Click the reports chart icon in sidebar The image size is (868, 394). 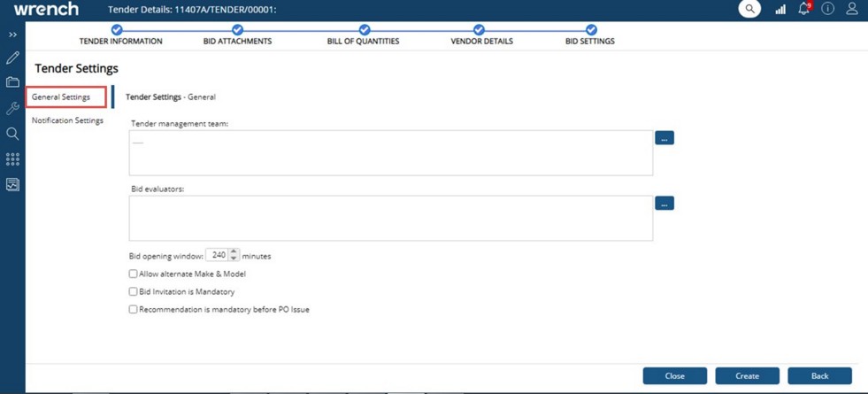[12, 184]
